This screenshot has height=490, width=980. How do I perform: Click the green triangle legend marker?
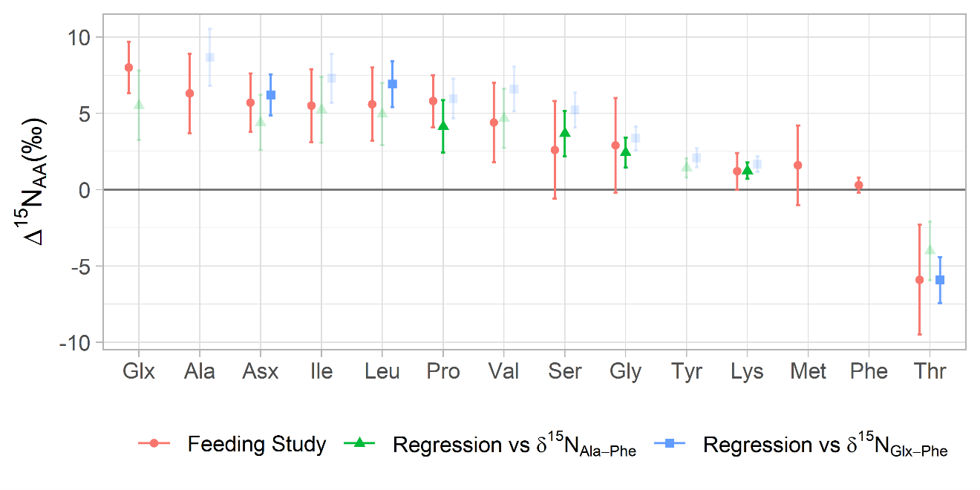(x=359, y=443)
